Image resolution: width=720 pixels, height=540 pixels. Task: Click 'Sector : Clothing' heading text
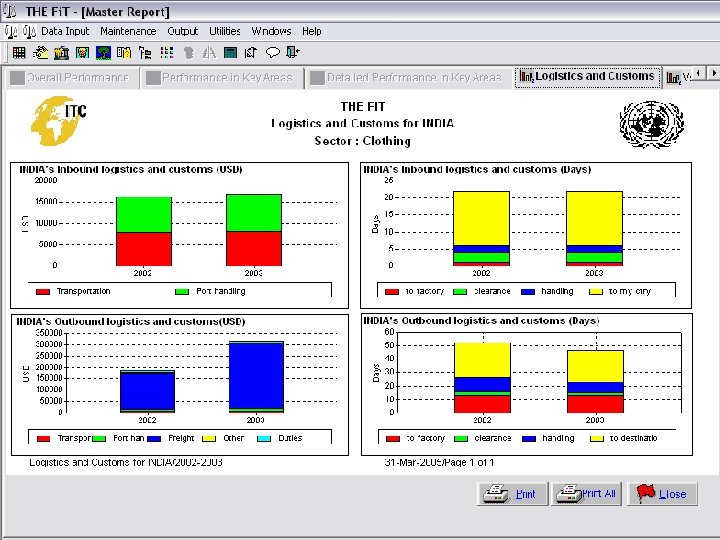362,141
